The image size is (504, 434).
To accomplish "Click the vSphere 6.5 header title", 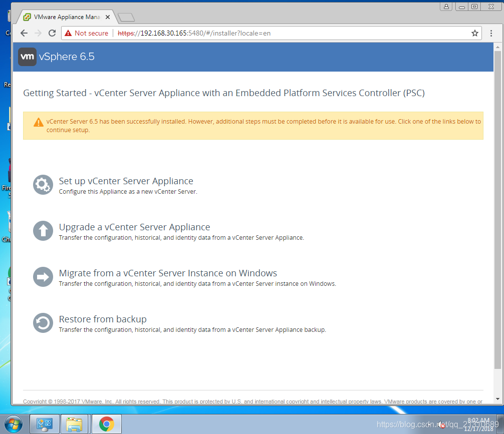I will 67,57.
